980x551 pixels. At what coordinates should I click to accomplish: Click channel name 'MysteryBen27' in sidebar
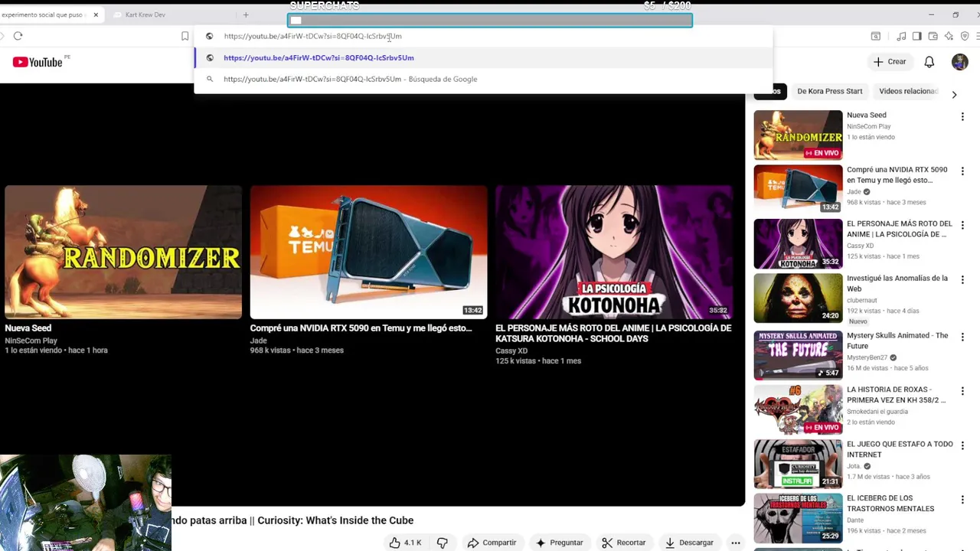click(867, 358)
